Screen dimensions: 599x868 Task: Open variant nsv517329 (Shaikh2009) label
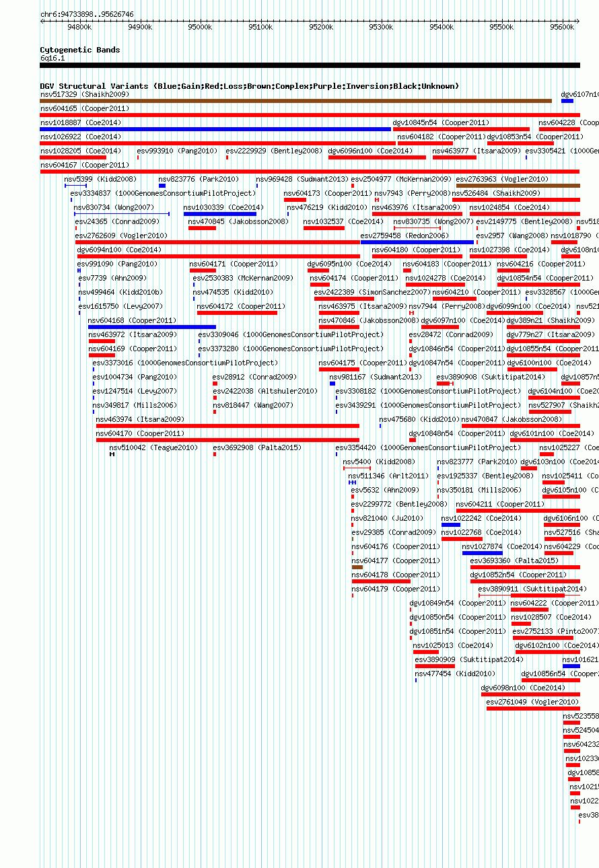pyautogui.click(x=85, y=94)
